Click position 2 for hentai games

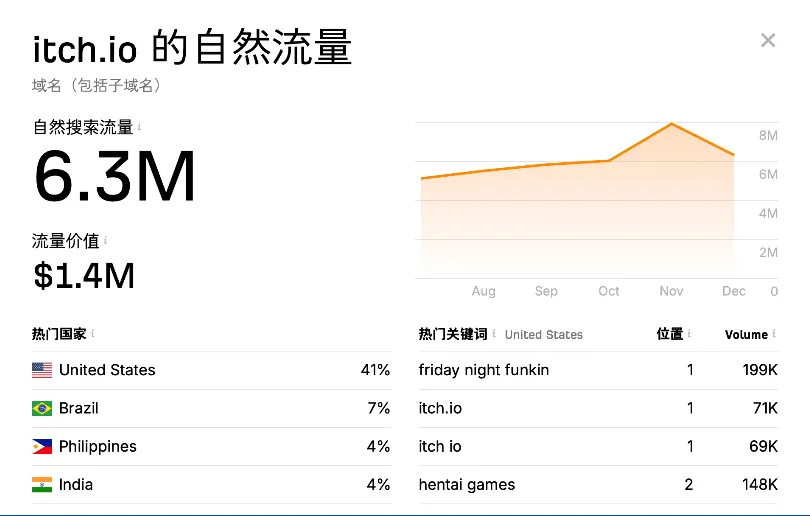point(689,484)
